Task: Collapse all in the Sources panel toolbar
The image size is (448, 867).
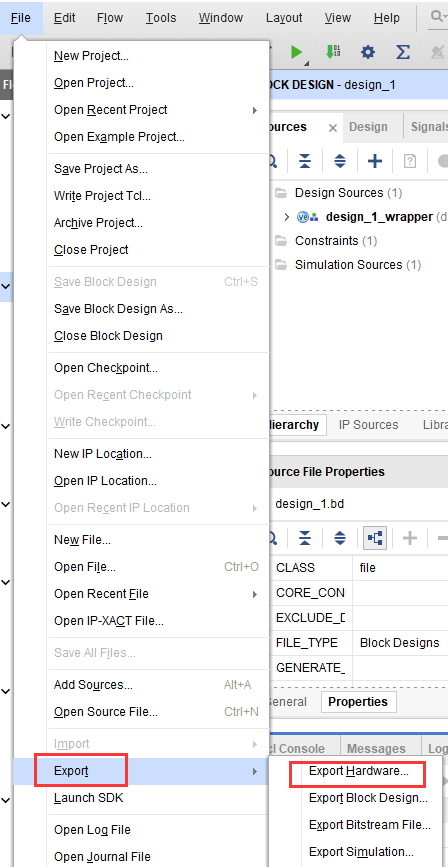Action: pyautogui.click(x=305, y=161)
